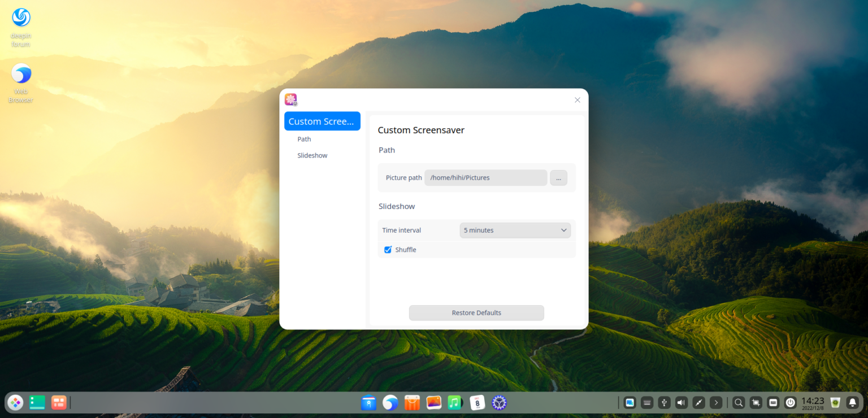Image resolution: width=868 pixels, height=418 pixels.
Task: Open the File Manager from the dock
Action: click(369, 402)
